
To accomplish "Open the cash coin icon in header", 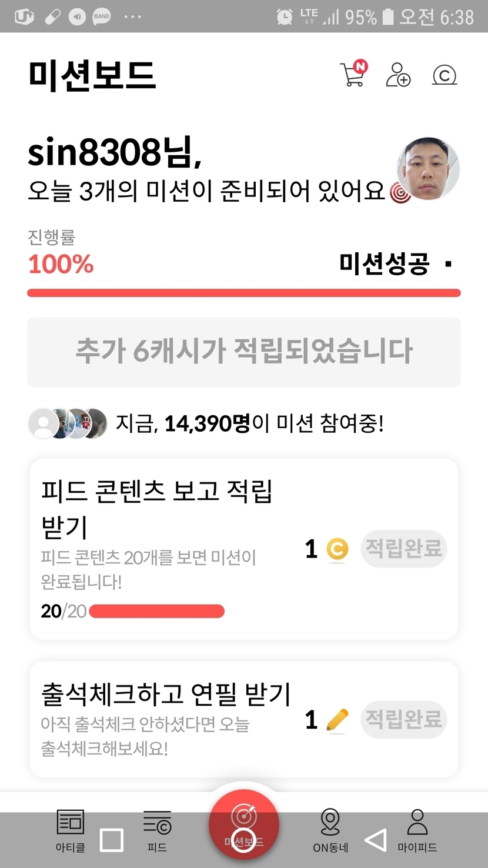I will tap(444, 75).
